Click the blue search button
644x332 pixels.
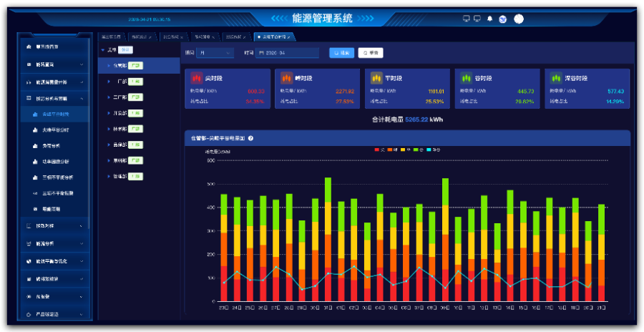pyautogui.click(x=341, y=53)
